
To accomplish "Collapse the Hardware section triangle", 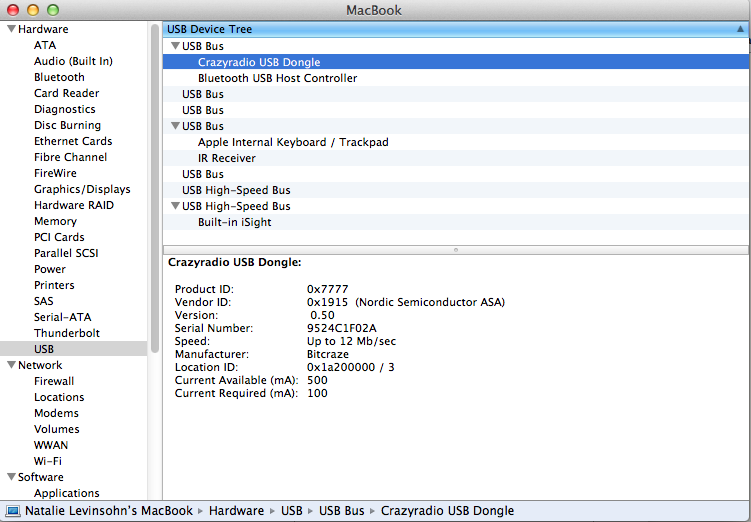I will point(11,29).
